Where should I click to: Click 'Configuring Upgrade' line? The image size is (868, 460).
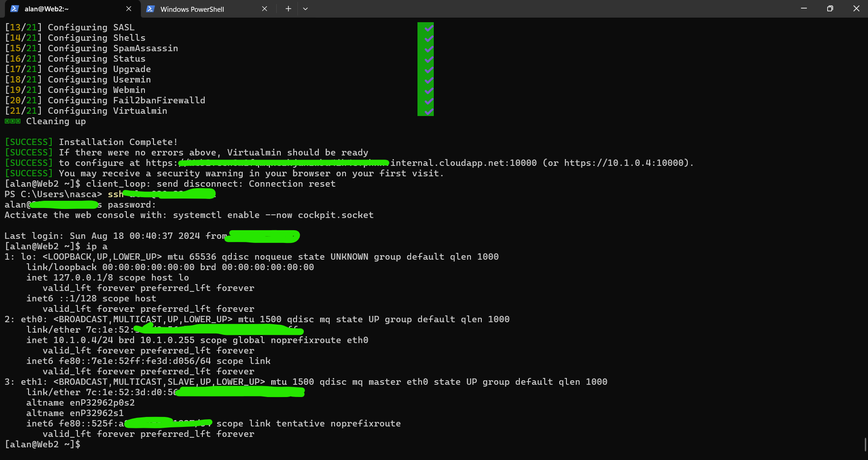coord(78,69)
